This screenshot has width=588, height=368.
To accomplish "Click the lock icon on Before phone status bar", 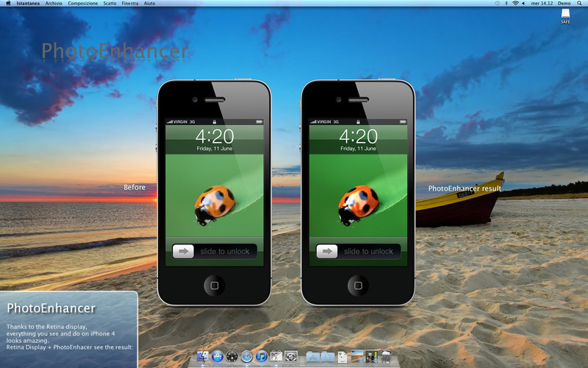I will (x=215, y=121).
